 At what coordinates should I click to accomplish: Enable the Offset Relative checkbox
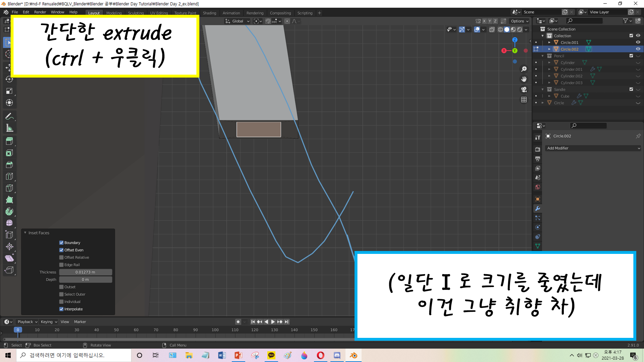(62, 257)
